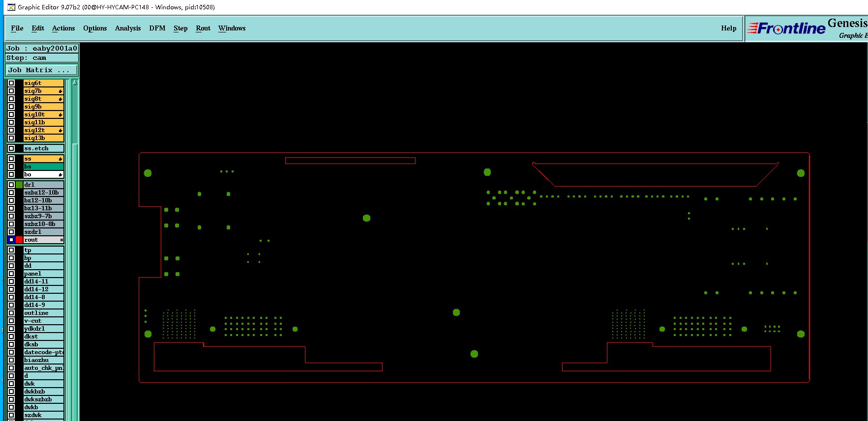
Task: Select the szdwk layer name
Action: click(44, 415)
